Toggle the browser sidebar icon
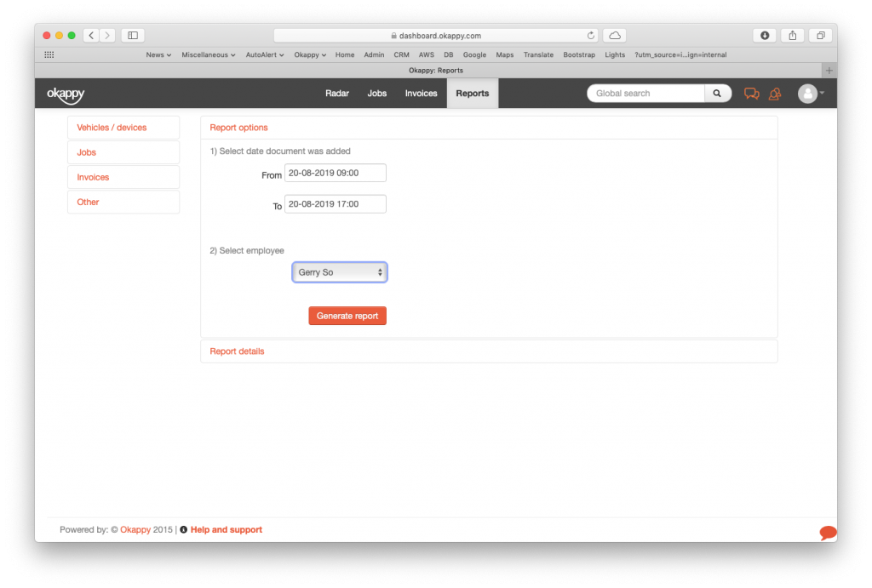This screenshot has width=872, height=588. (x=132, y=35)
